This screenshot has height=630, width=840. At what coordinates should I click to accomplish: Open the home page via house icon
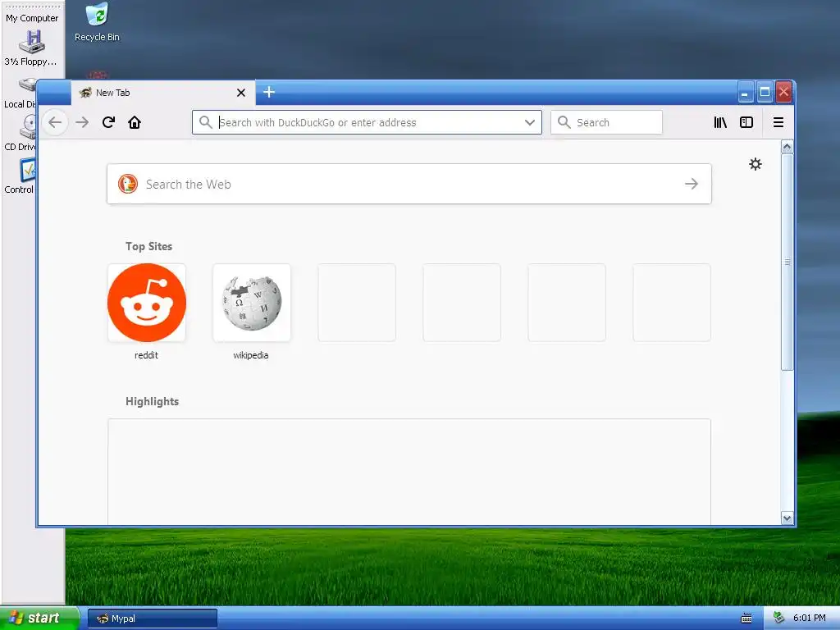click(x=135, y=123)
